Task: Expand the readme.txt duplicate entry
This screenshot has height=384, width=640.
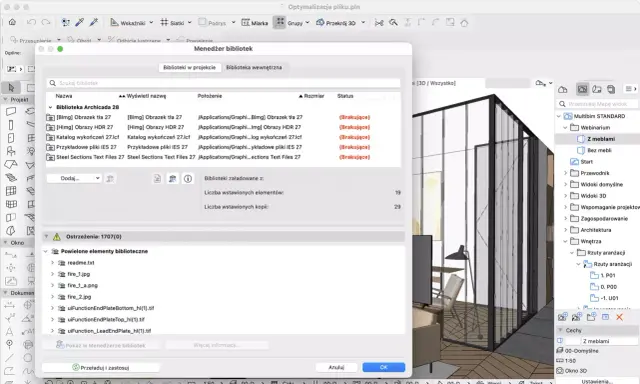Action: (52, 263)
